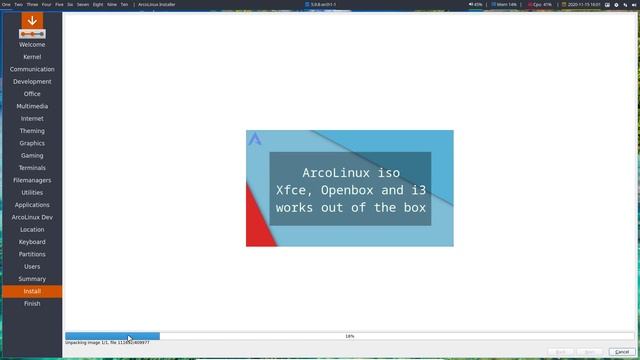640x360 pixels.
Task: Select the highlighted Install step
Action: 32,291
